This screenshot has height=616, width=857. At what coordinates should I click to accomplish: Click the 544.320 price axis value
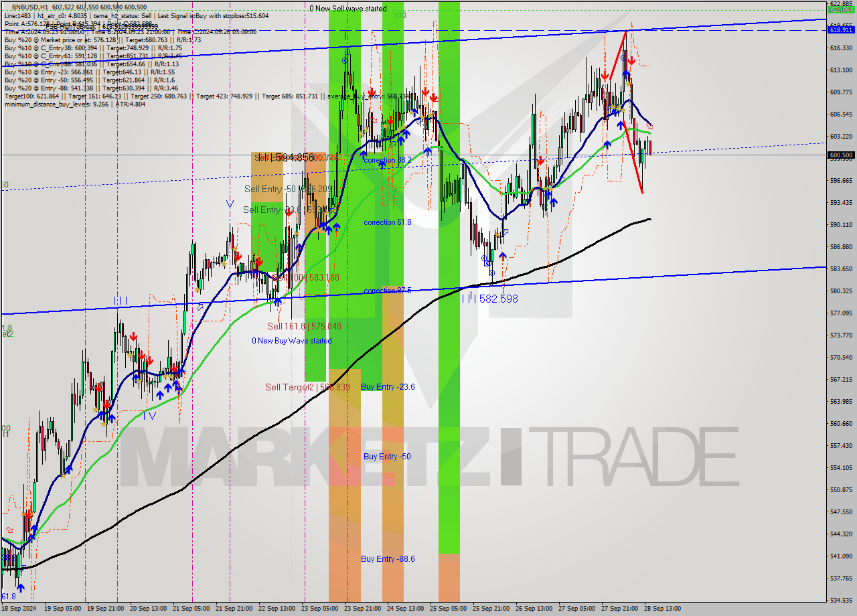click(841, 534)
